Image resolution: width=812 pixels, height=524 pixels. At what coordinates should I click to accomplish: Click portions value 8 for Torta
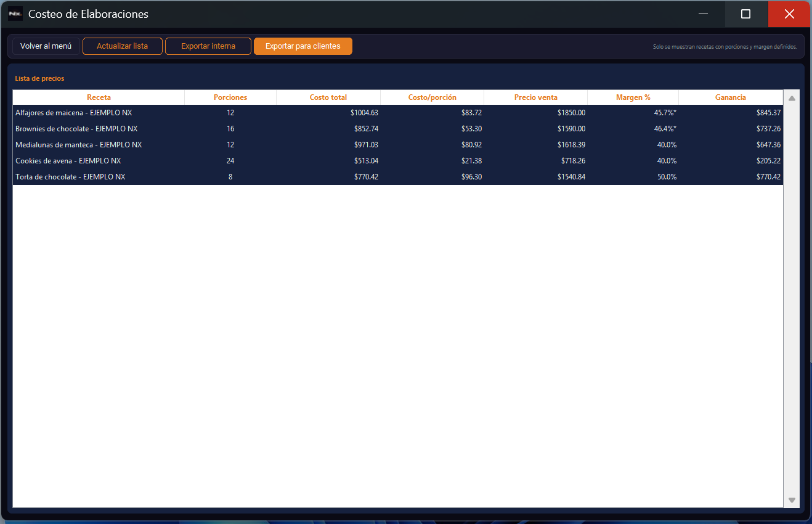coord(230,177)
